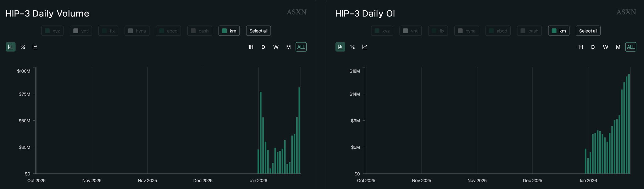Switch Daily OI chart to line view
The image size is (644, 189).
pos(365,47)
